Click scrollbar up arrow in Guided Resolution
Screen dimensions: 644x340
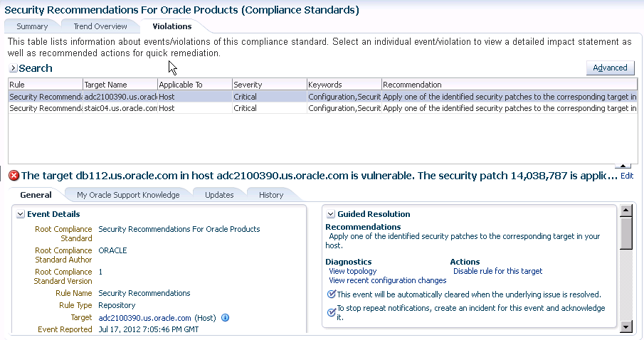pyautogui.click(x=625, y=211)
